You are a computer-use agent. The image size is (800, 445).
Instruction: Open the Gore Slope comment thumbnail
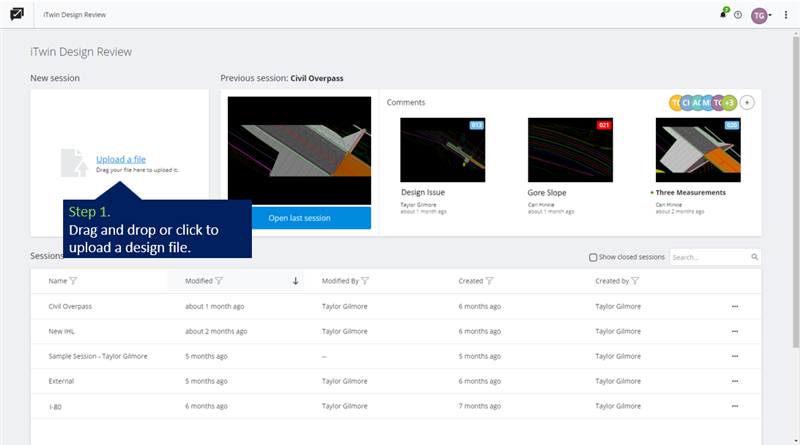point(569,149)
